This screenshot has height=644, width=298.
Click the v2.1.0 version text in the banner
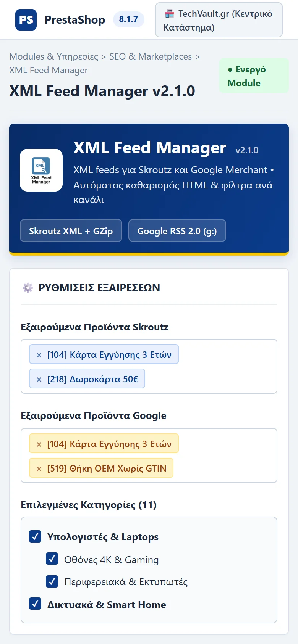tap(247, 150)
